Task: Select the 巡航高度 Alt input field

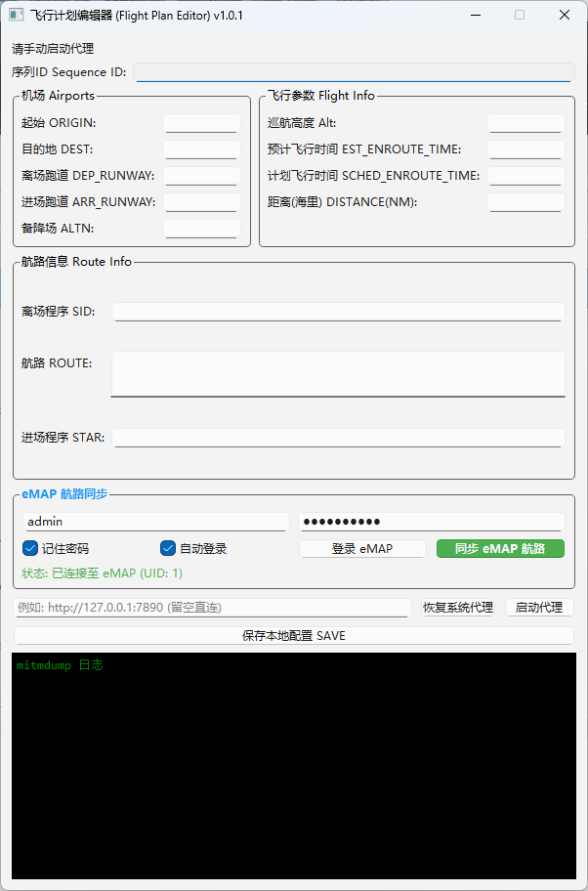Action: (x=525, y=123)
